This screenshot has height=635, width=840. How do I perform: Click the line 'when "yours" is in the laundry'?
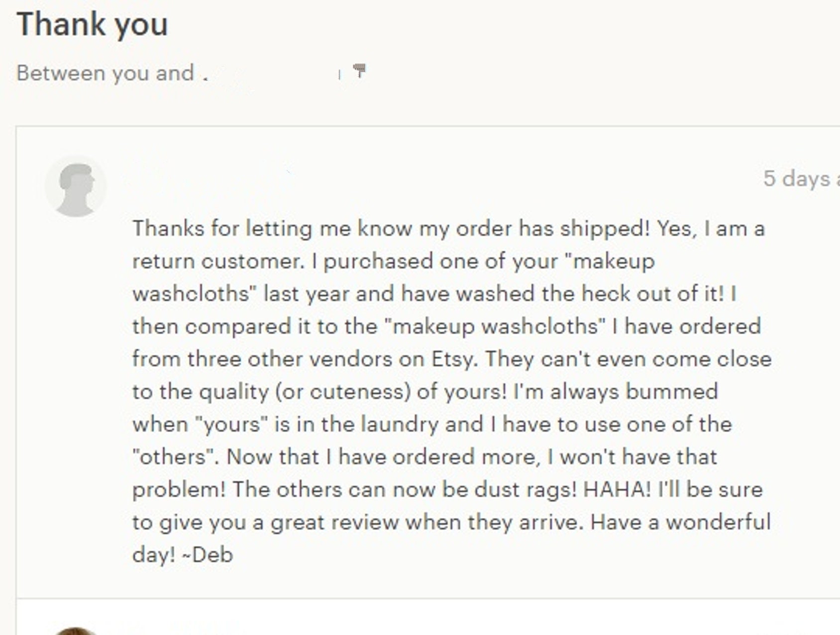(432, 425)
